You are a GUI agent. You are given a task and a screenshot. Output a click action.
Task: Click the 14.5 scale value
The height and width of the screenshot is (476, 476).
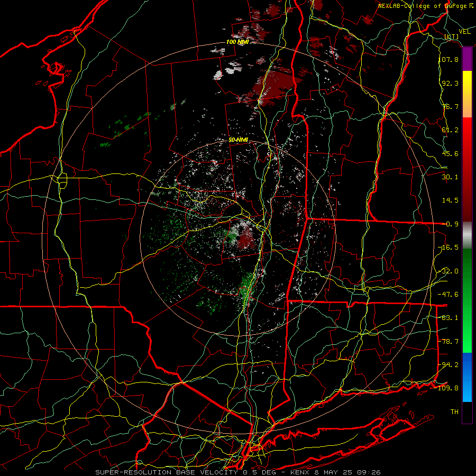click(450, 200)
